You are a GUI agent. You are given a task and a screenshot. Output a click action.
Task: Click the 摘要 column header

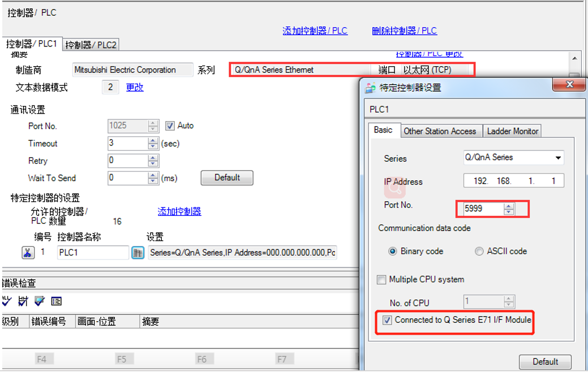click(x=249, y=322)
